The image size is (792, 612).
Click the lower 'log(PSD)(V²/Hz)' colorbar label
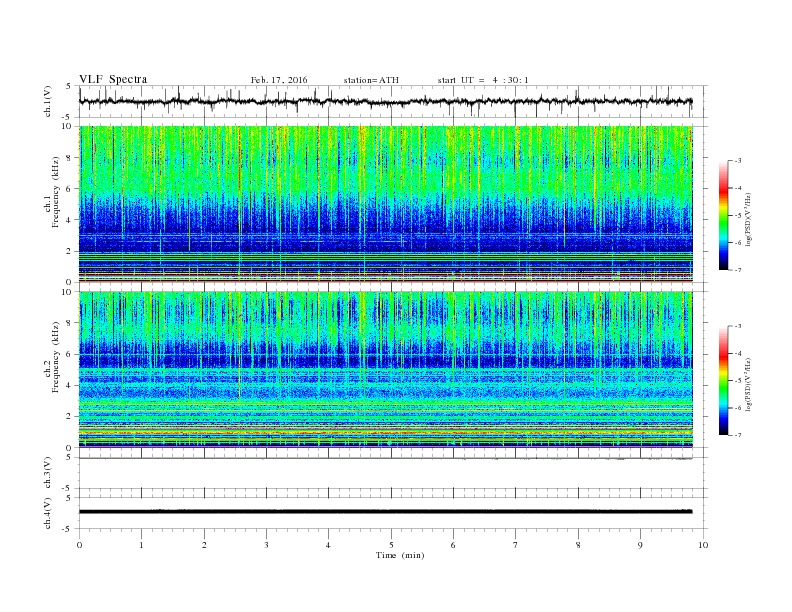pyautogui.click(x=748, y=384)
